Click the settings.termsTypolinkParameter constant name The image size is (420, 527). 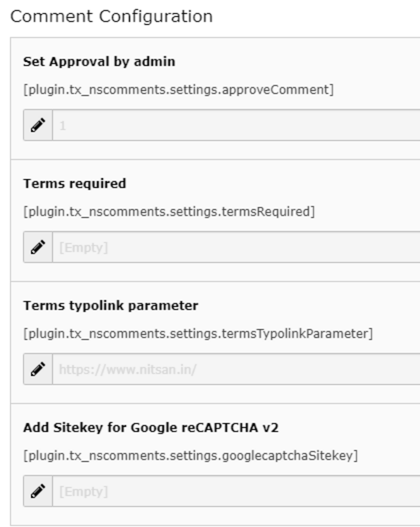198,334
